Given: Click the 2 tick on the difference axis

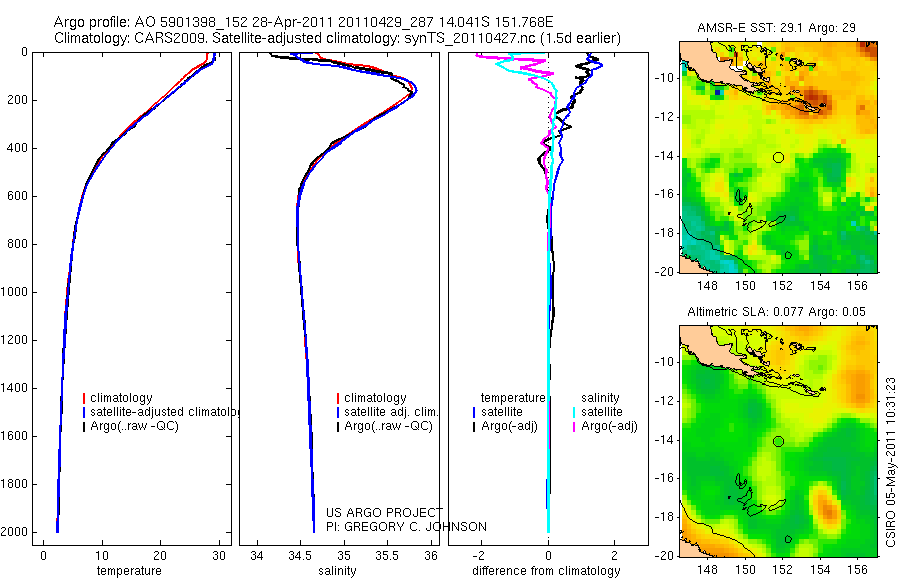Looking at the screenshot, I should (615, 556).
